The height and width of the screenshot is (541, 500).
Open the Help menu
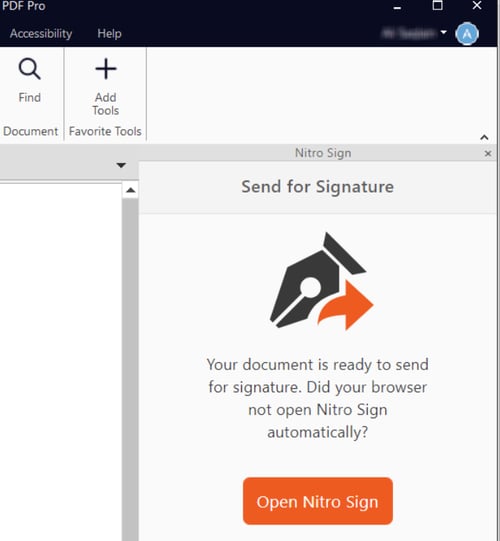[109, 33]
